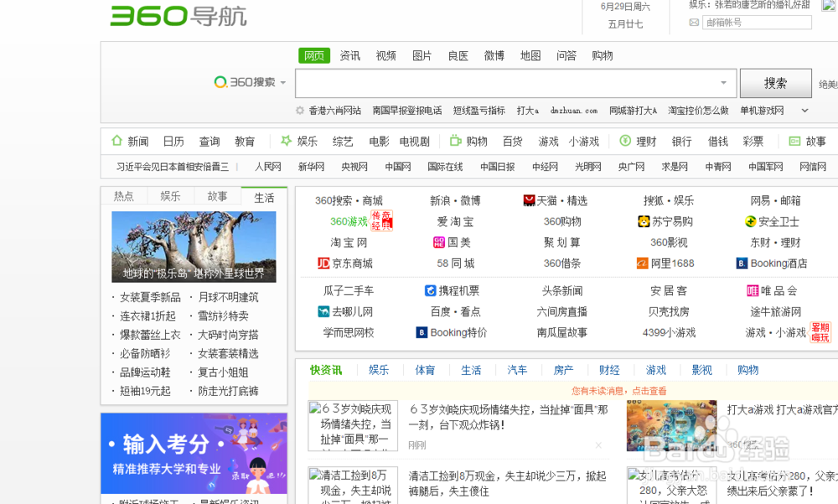
Task: Click the home icon beside 新闻
Action: [x=117, y=141]
